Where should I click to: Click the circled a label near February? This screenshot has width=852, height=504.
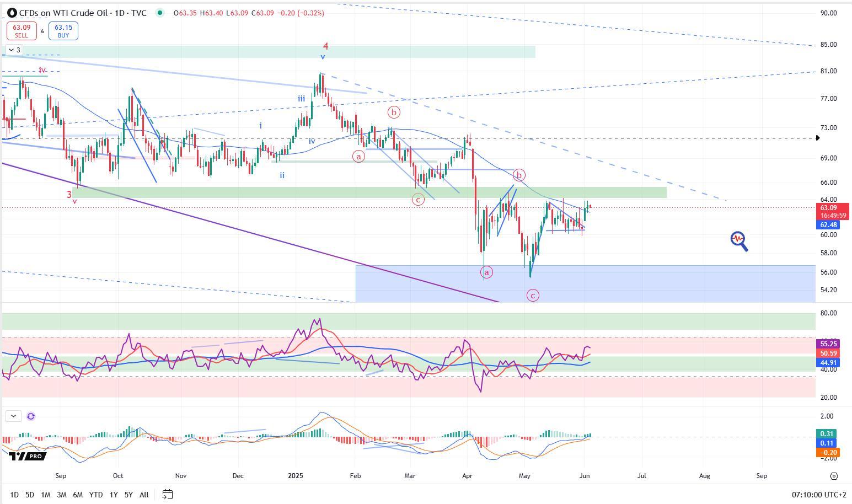tap(358, 157)
